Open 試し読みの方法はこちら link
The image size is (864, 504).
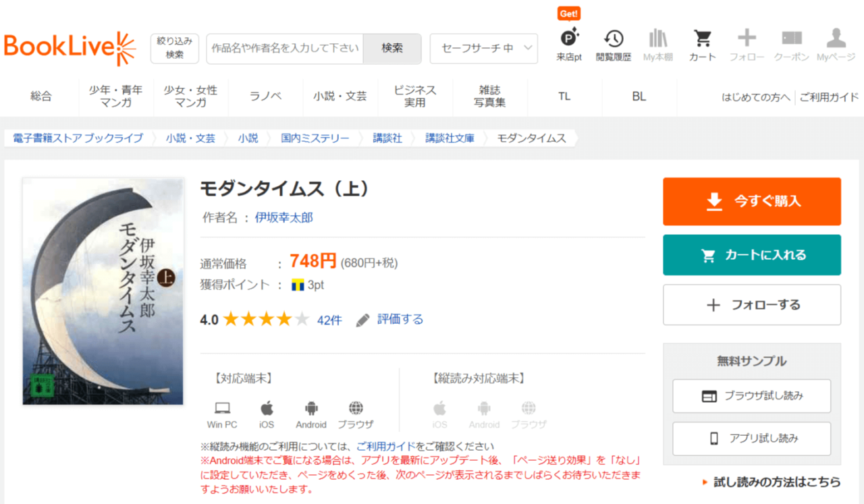(x=777, y=482)
